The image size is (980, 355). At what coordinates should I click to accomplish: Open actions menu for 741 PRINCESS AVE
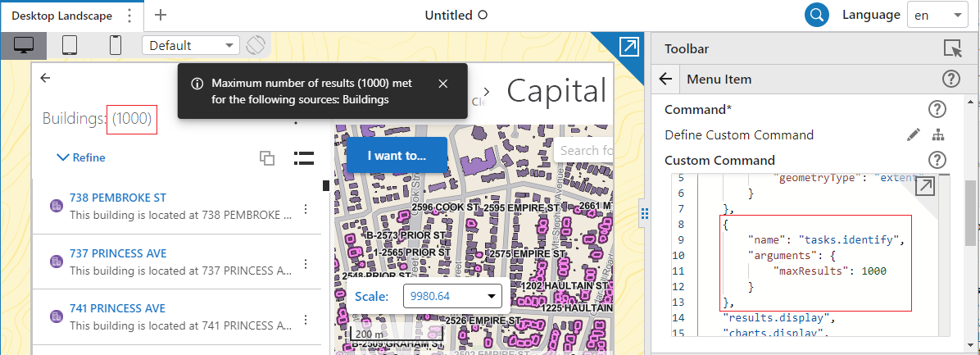(x=306, y=319)
